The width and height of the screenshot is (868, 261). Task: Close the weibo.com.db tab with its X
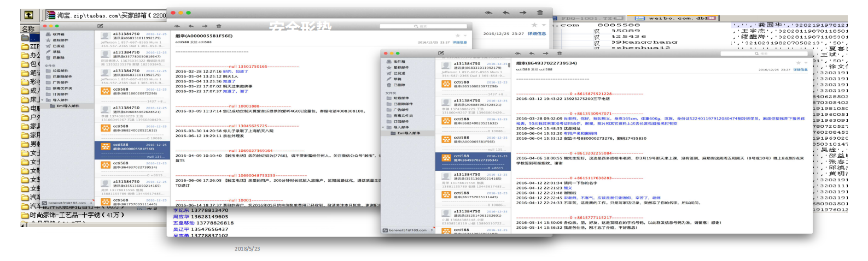(712, 18)
